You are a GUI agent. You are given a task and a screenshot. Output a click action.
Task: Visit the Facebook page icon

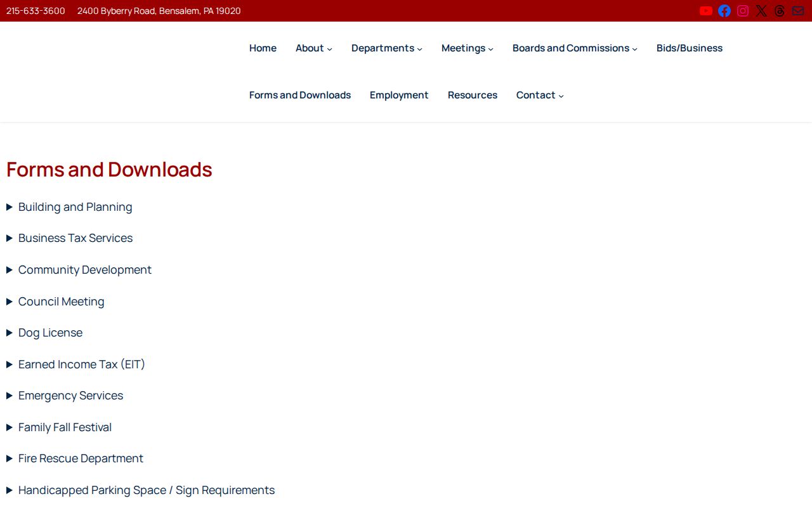point(724,11)
